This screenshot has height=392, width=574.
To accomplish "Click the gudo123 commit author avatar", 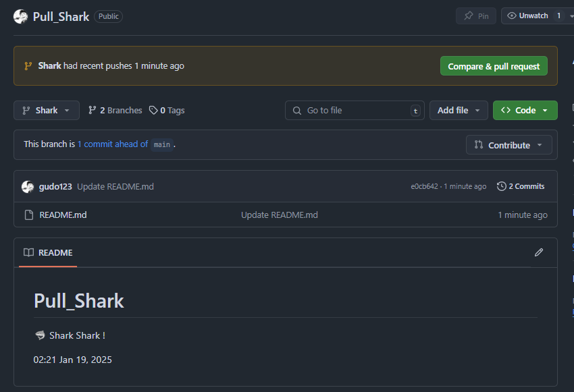I will coord(28,186).
